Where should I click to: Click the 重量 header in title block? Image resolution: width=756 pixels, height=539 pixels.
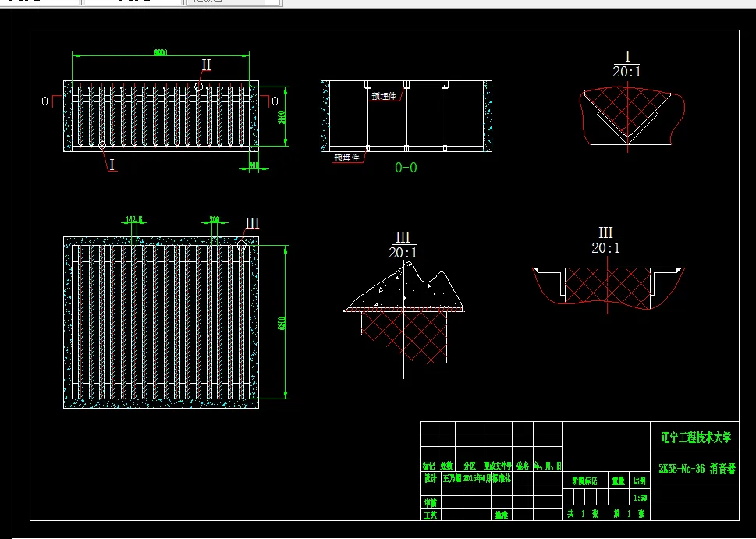pyautogui.click(x=618, y=480)
